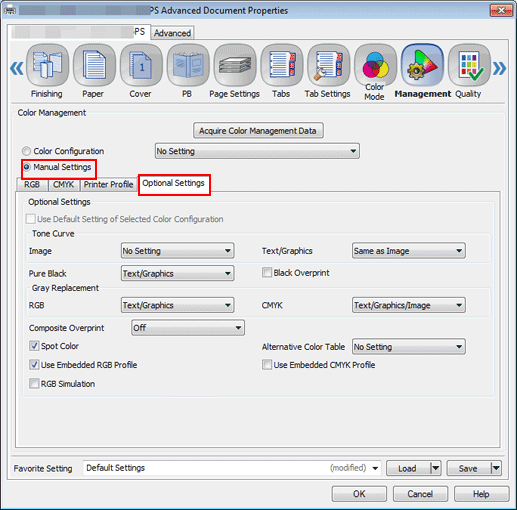Select the PS tab at the top

click(x=79, y=32)
